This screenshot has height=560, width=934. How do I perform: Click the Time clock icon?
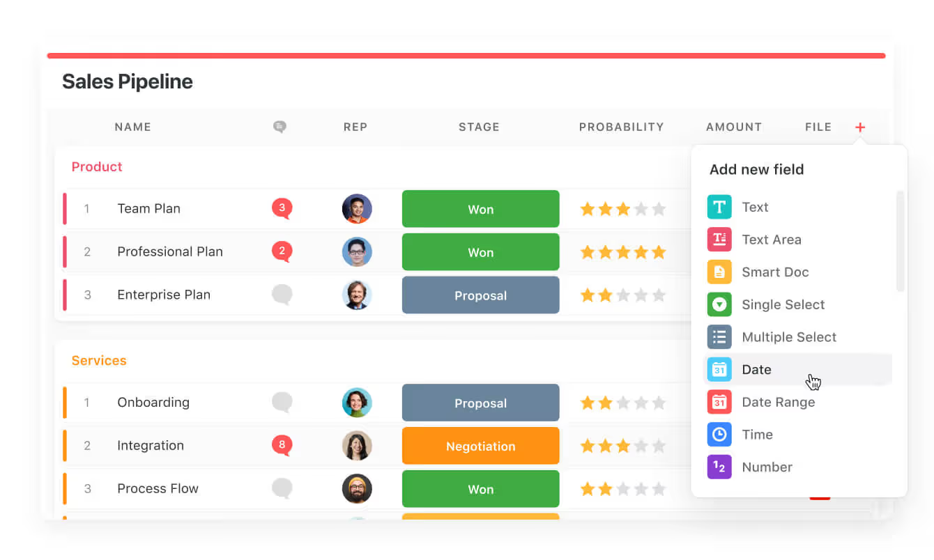click(x=719, y=435)
